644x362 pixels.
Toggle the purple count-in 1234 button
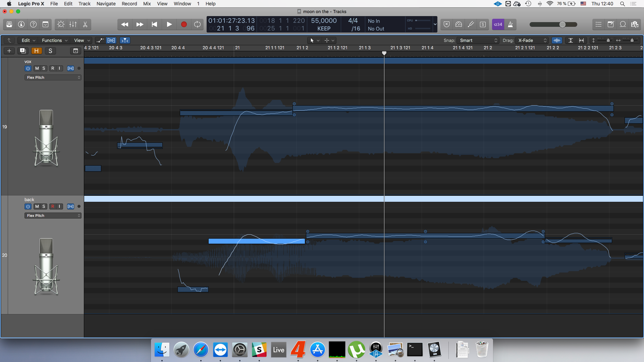coord(498,24)
